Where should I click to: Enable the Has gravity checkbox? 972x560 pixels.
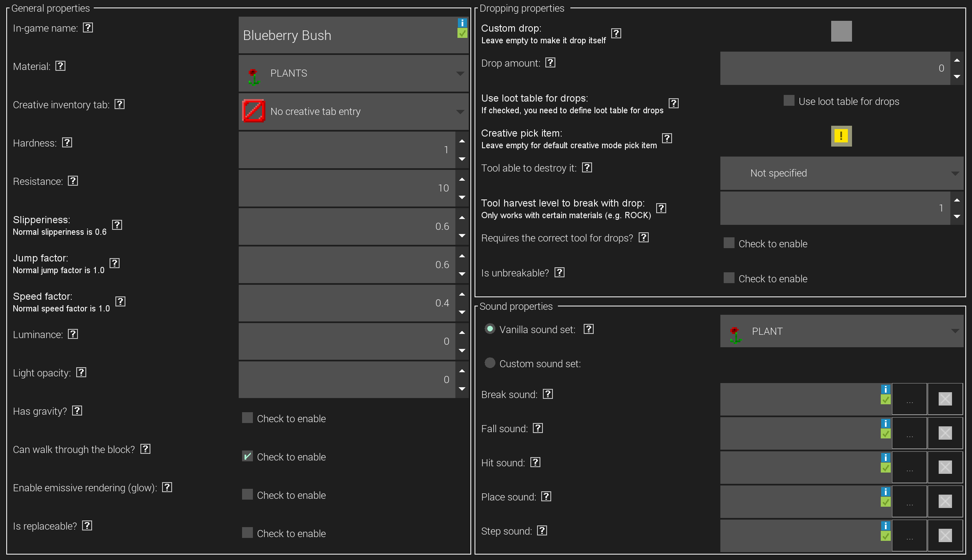[x=247, y=418]
